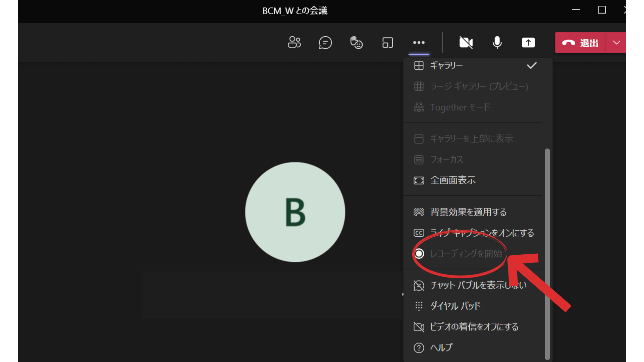The height and width of the screenshot is (362, 644).
Task: Toggle the camera on
Action: click(466, 43)
